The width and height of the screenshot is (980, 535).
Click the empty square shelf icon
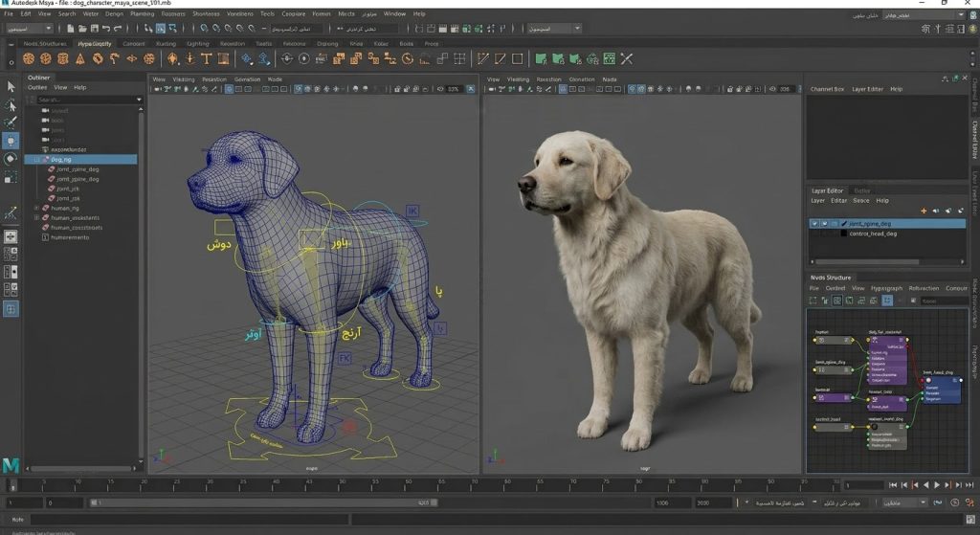518,58
